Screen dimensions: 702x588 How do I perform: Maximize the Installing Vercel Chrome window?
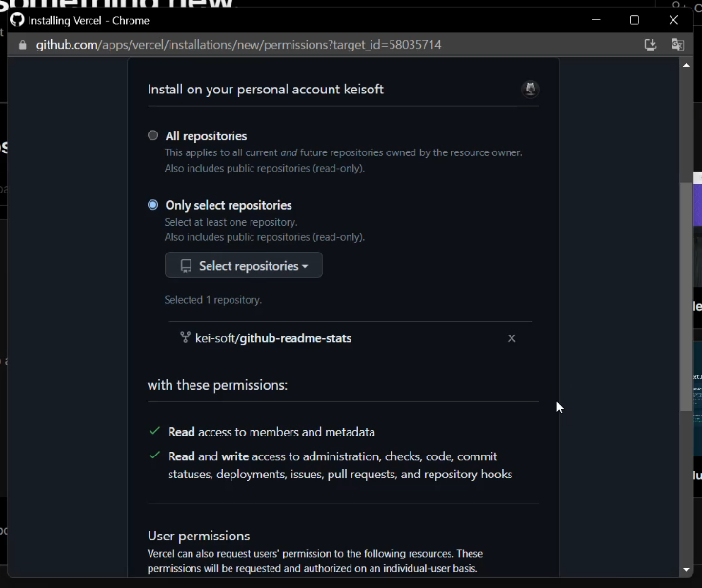click(634, 20)
